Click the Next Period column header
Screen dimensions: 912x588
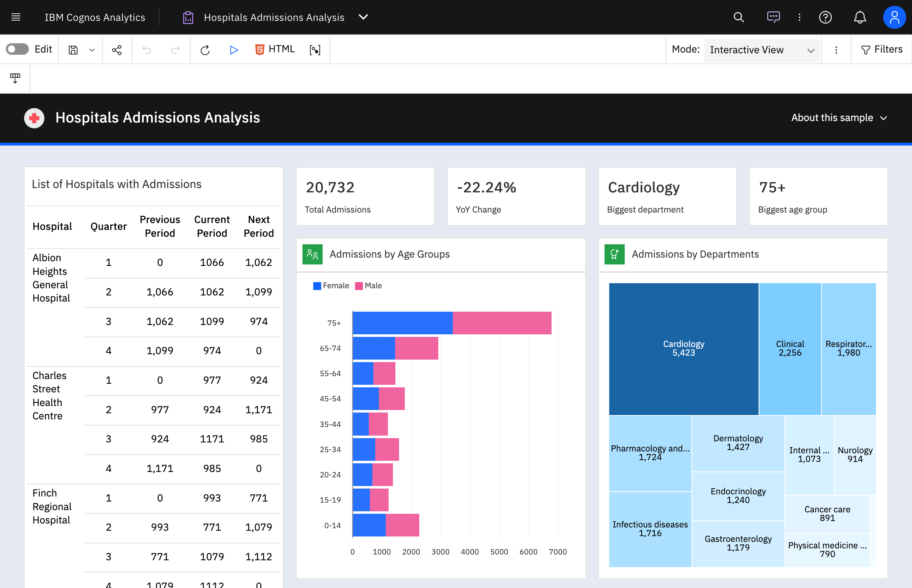click(258, 227)
